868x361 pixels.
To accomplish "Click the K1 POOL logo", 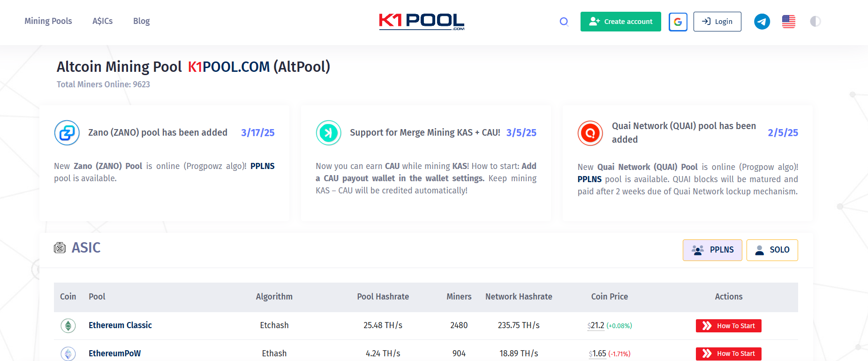I will 422,22.
